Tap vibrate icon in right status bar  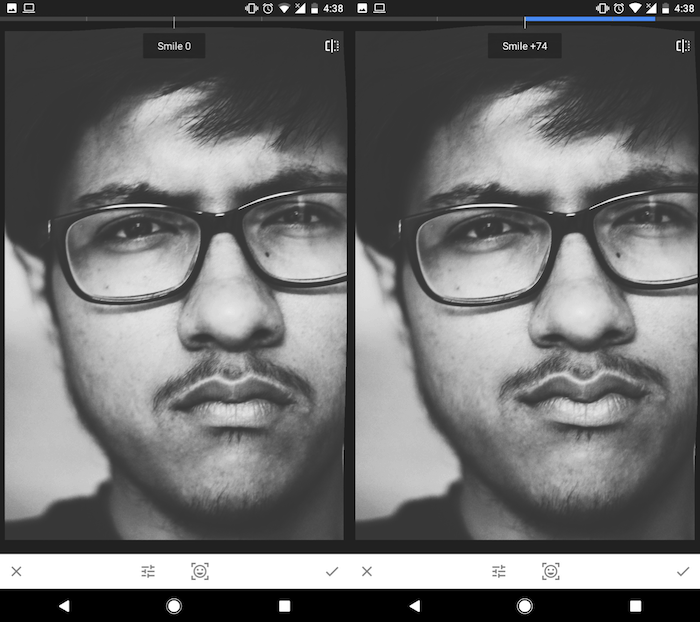(602, 8)
